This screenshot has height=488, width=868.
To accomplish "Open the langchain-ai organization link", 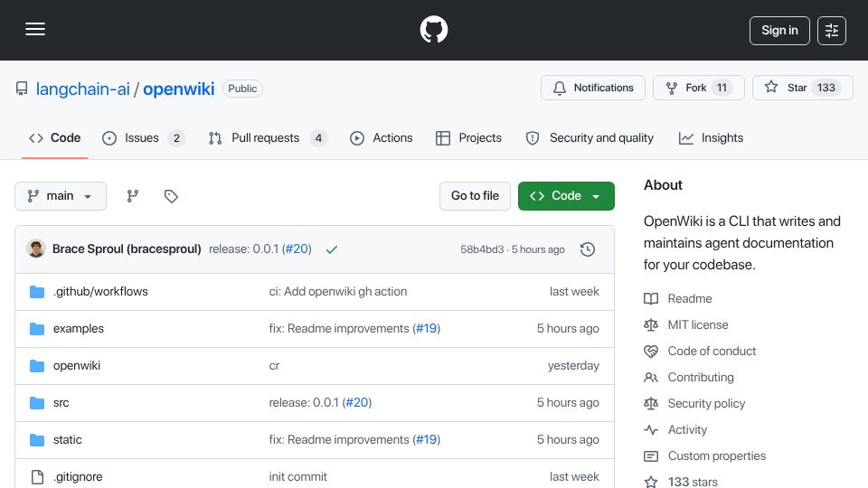I will pos(82,89).
